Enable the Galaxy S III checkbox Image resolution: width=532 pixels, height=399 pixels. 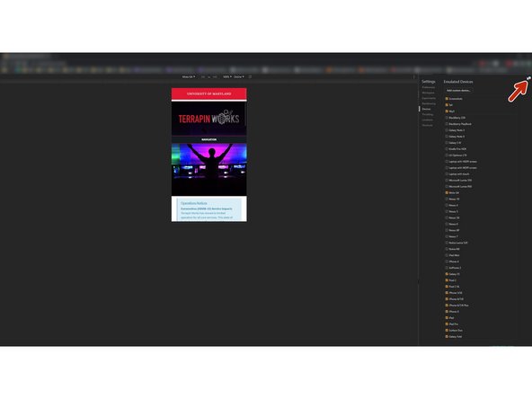[x=447, y=143]
